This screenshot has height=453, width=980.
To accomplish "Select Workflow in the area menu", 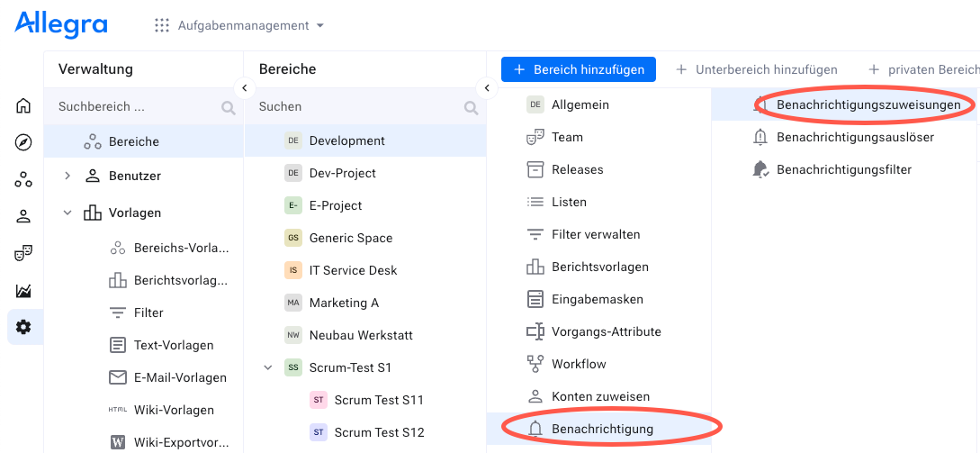I will 578,364.
